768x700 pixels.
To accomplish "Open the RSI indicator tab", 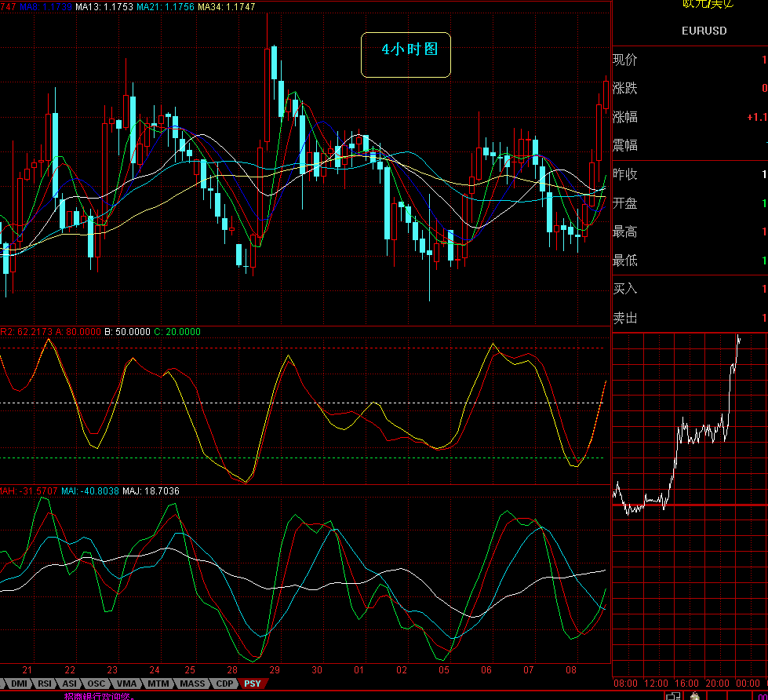I will (x=45, y=684).
